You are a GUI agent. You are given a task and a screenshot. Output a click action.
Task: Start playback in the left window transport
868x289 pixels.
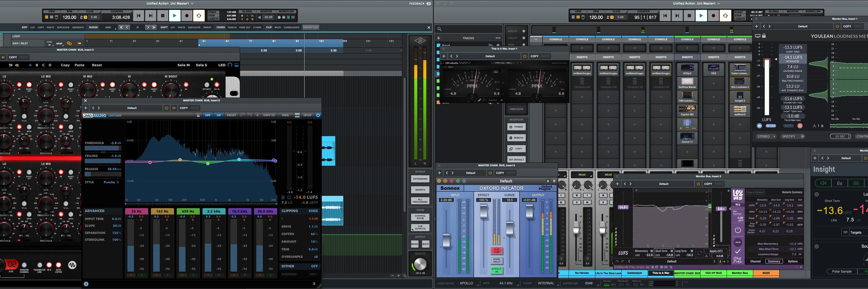click(x=174, y=16)
